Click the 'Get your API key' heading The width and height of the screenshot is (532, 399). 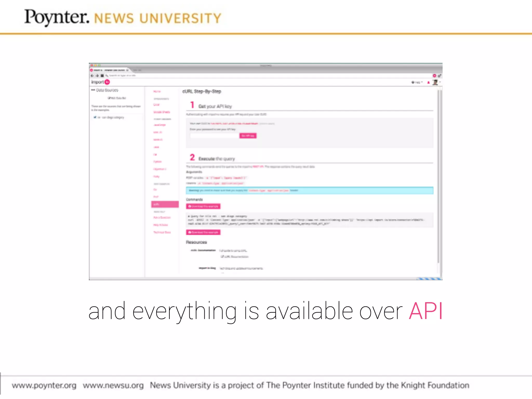coord(215,106)
